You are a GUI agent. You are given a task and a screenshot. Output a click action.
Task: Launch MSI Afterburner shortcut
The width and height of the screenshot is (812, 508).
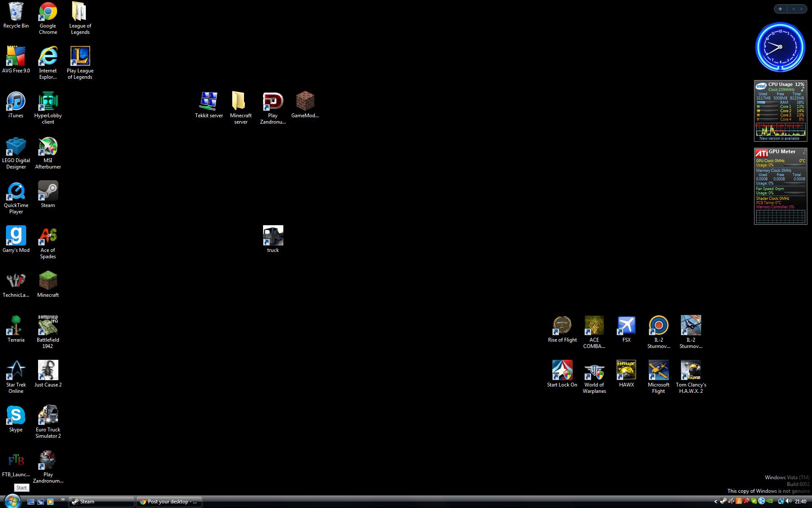(48, 153)
